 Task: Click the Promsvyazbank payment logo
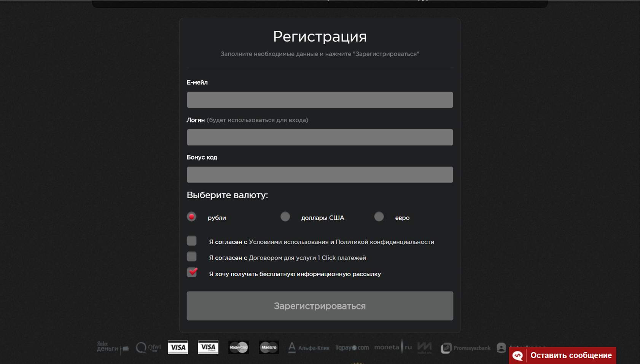pyautogui.click(x=466, y=348)
